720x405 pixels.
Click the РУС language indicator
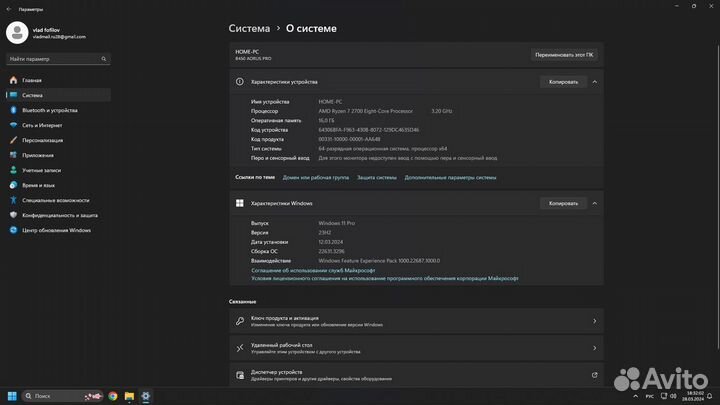(x=650, y=396)
